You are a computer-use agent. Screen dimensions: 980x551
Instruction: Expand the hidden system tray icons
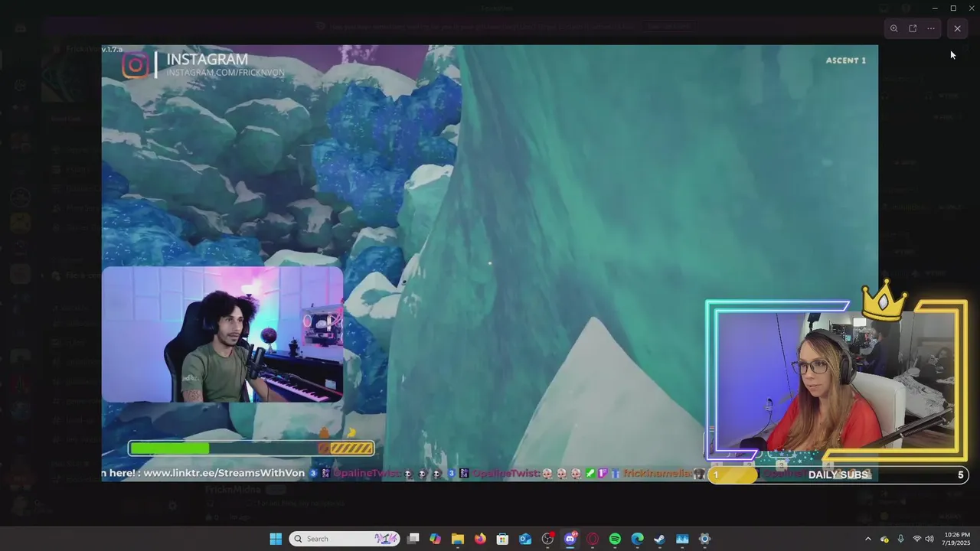point(868,539)
